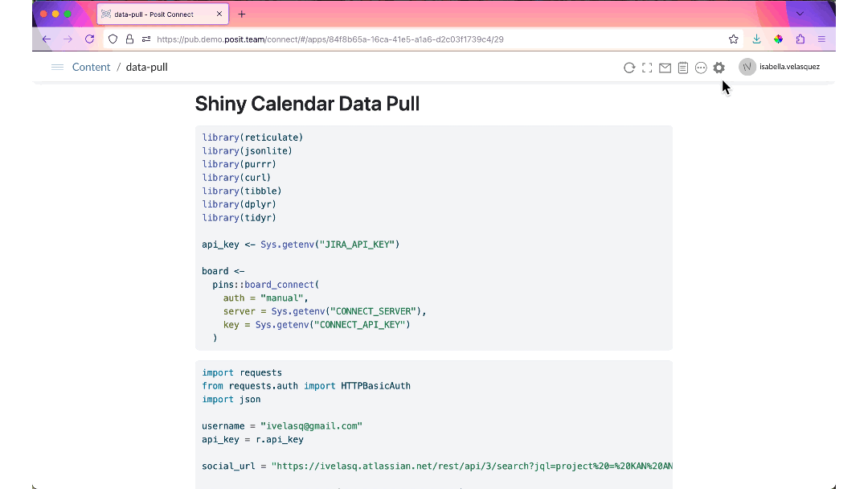868x489 pixels.
Task: Open the browser extensions puzzle icon
Action: click(x=800, y=39)
